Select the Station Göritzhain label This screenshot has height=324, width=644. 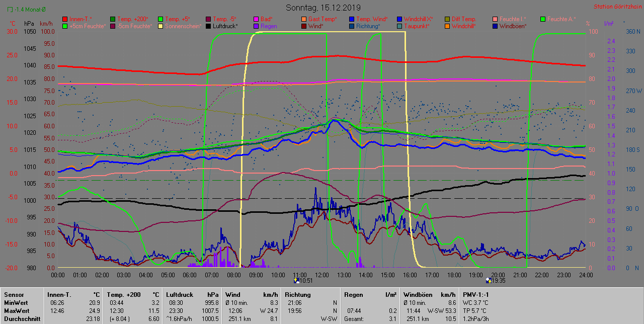tap(616, 7)
